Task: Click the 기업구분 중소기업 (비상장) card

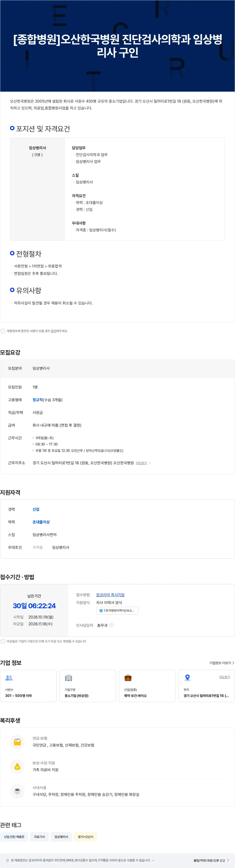Action: pos(88,686)
